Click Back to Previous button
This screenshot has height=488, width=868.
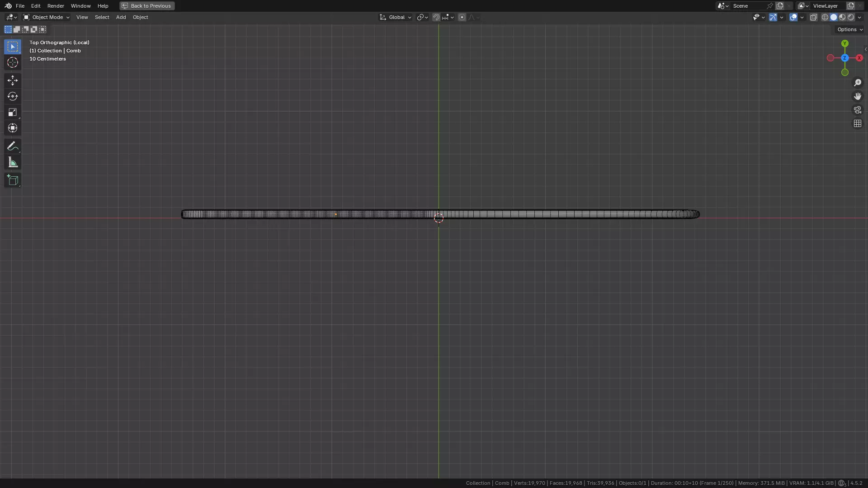[147, 6]
